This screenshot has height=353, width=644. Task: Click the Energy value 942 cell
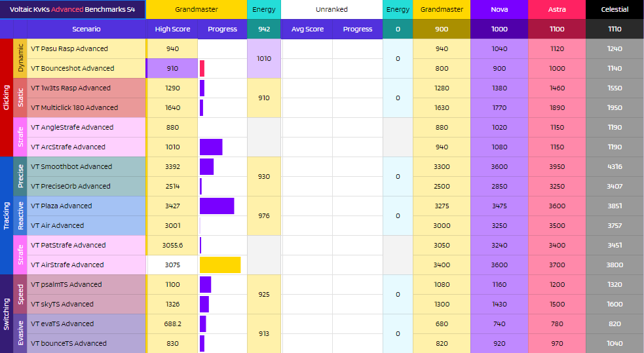tap(264, 29)
